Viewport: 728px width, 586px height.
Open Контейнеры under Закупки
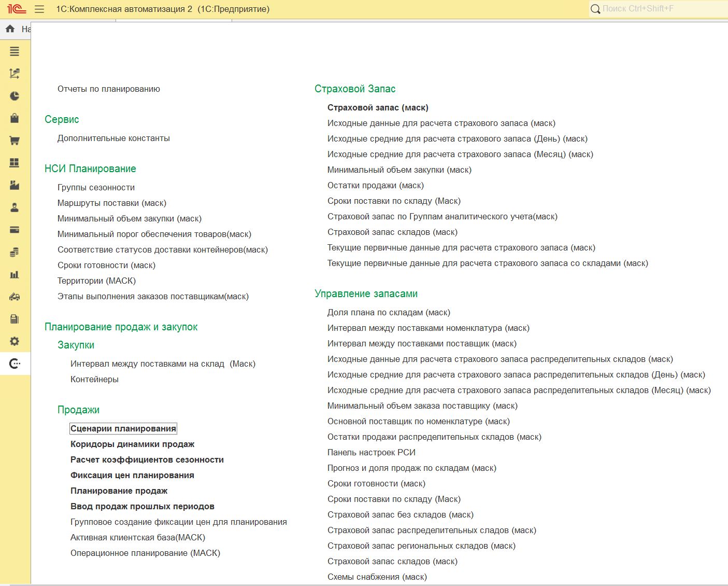(94, 380)
